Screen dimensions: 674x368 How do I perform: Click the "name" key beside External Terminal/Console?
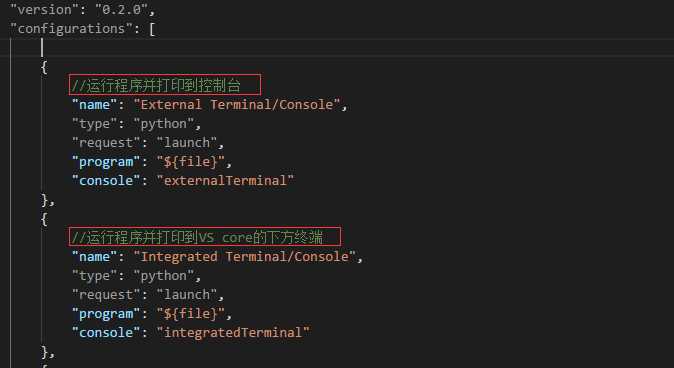94,104
